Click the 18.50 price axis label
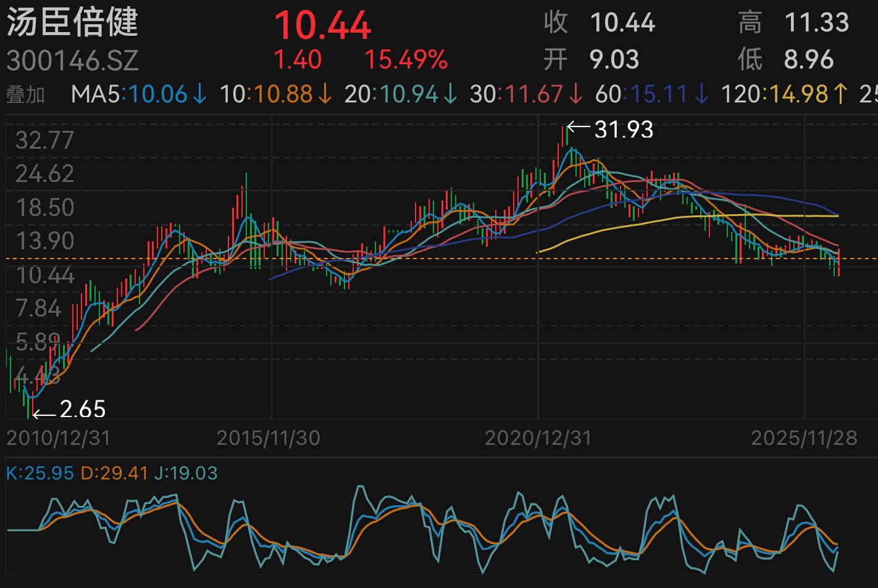Screen dimensions: 878x588 (44, 207)
